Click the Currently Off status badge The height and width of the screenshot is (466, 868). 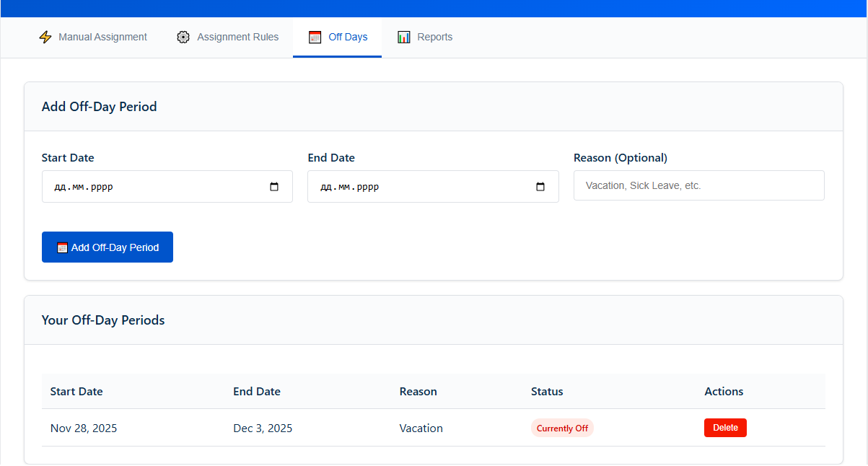pyautogui.click(x=562, y=428)
